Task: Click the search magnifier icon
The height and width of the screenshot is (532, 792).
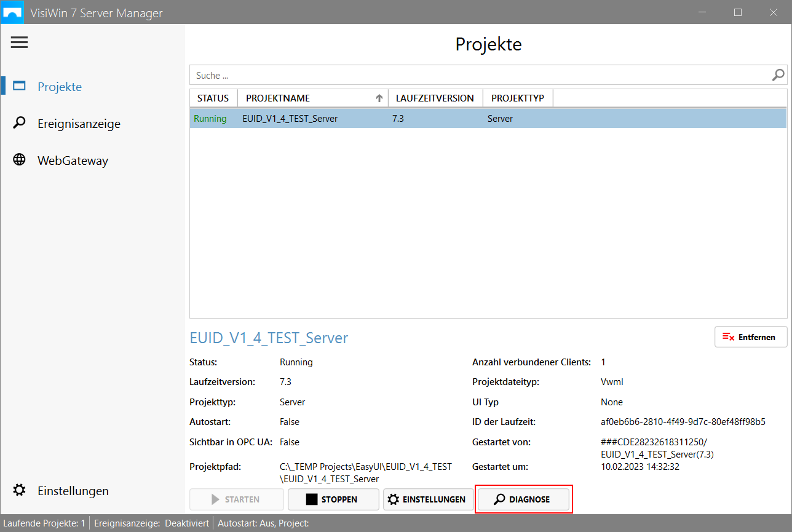Action: click(x=778, y=75)
